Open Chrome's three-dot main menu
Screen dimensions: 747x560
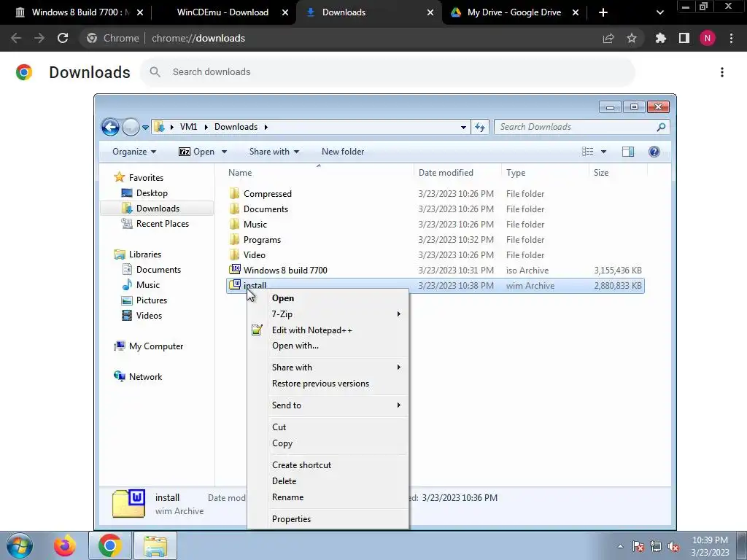pos(731,38)
